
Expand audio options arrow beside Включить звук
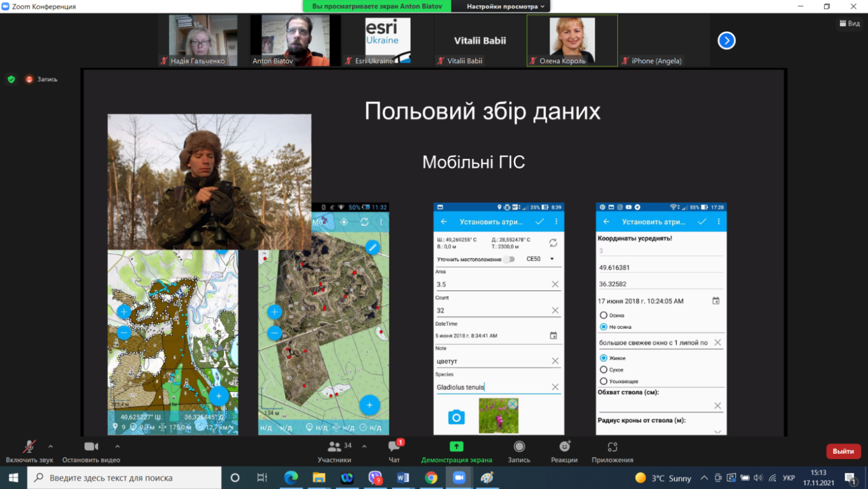[x=50, y=446]
